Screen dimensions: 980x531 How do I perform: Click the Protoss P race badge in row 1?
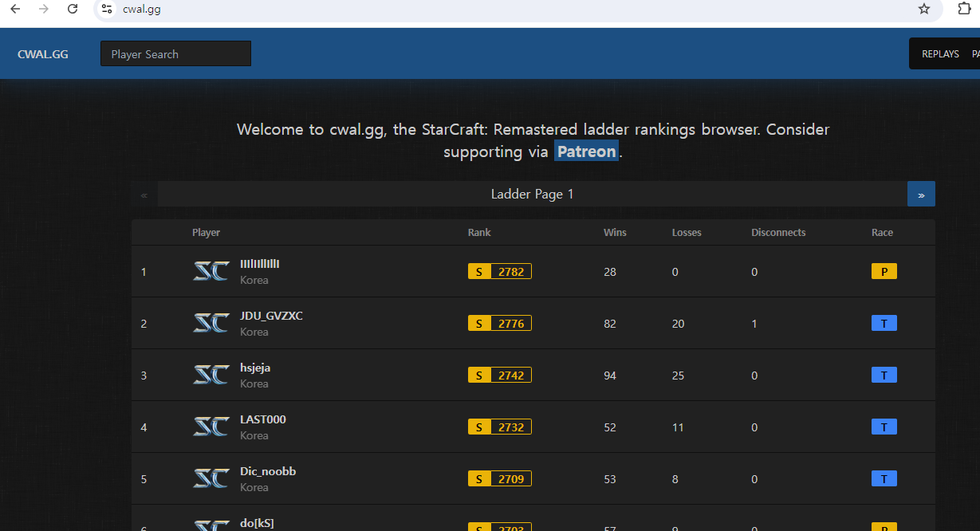click(x=884, y=272)
